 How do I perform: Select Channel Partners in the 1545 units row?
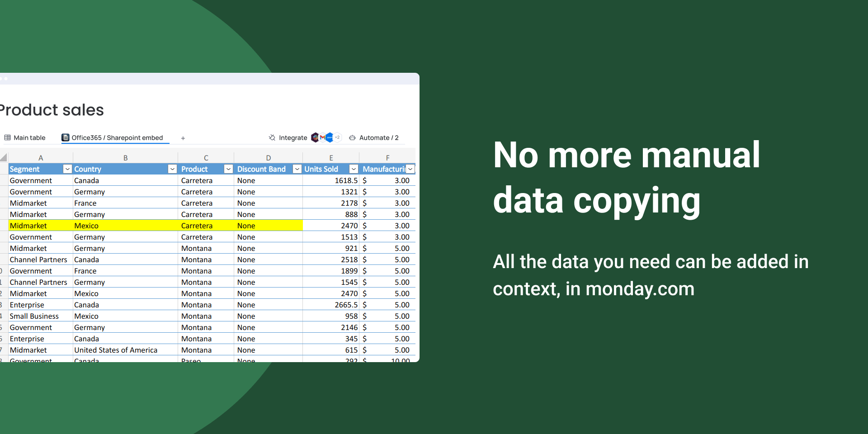[41, 282]
